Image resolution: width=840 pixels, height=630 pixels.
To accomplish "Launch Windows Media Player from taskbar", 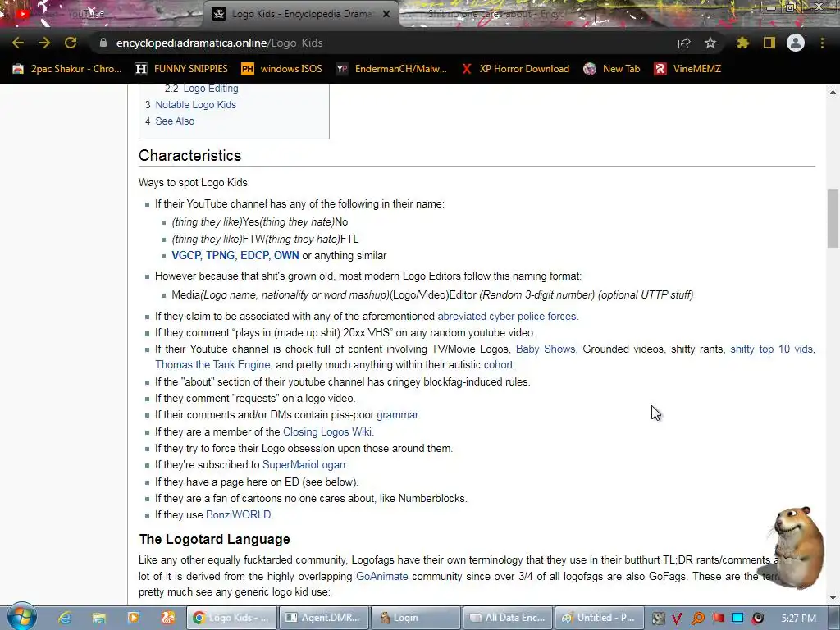I will 134,618.
